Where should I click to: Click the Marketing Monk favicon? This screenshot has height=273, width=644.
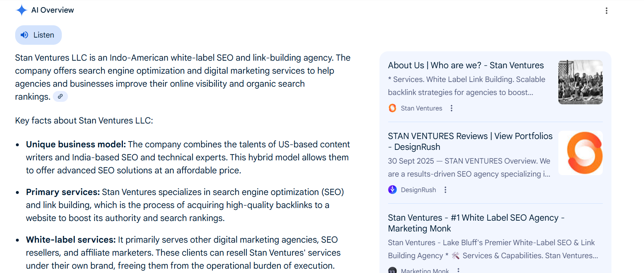click(x=392, y=270)
